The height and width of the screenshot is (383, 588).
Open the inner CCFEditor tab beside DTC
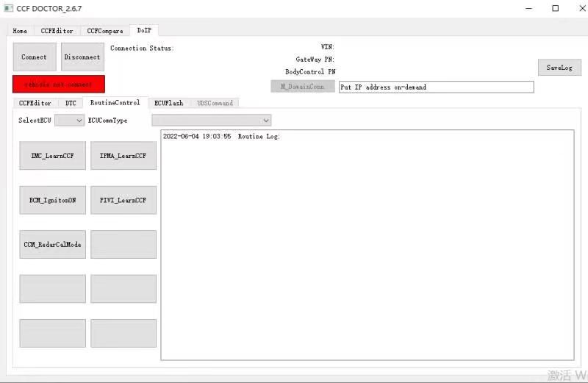point(35,103)
